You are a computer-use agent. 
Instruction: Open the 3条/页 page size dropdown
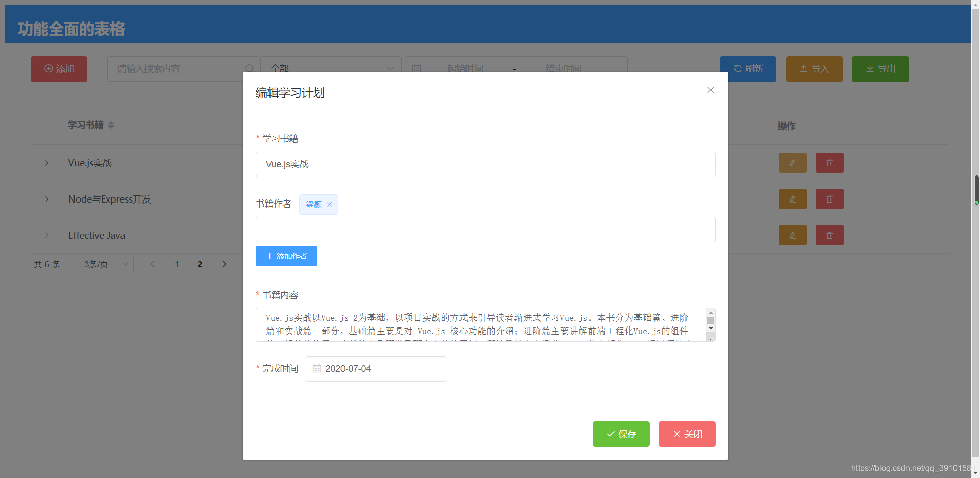coord(102,264)
